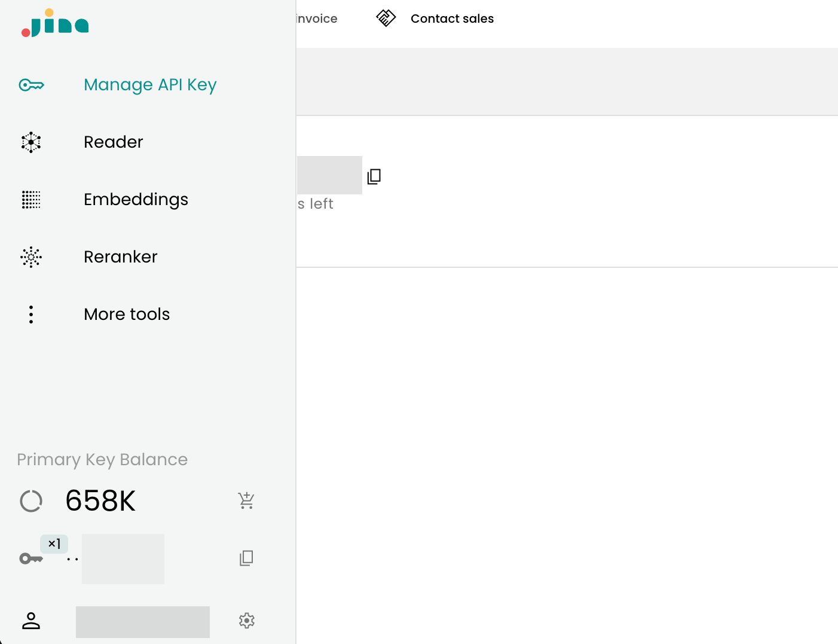
Task: Click the More tools label
Action: coord(127,315)
